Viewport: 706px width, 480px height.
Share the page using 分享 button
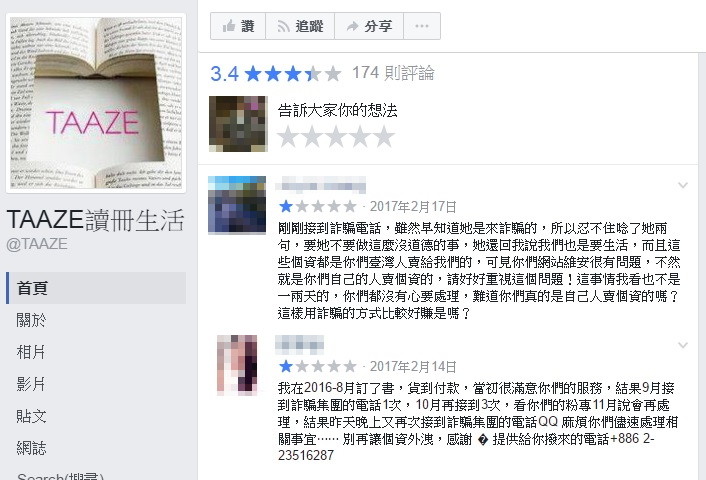click(x=369, y=26)
